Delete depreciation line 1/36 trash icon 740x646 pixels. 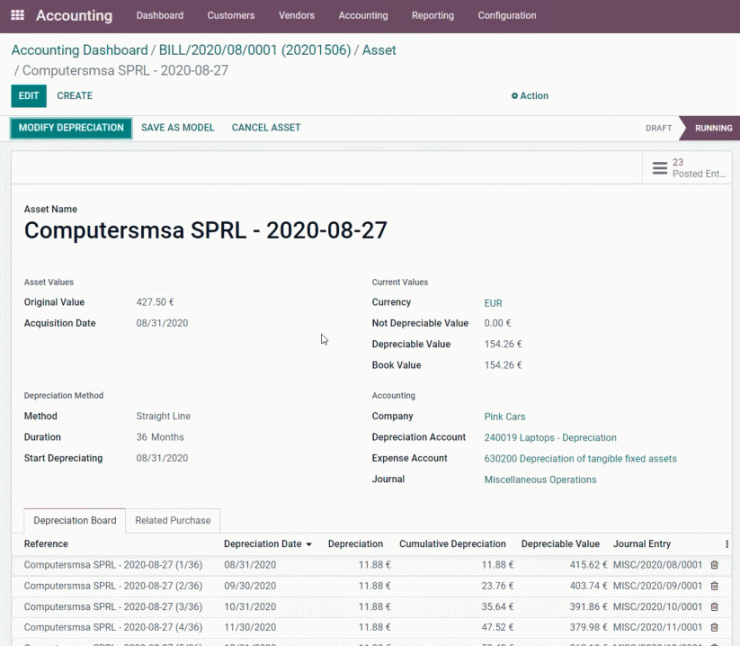click(714, 565)
